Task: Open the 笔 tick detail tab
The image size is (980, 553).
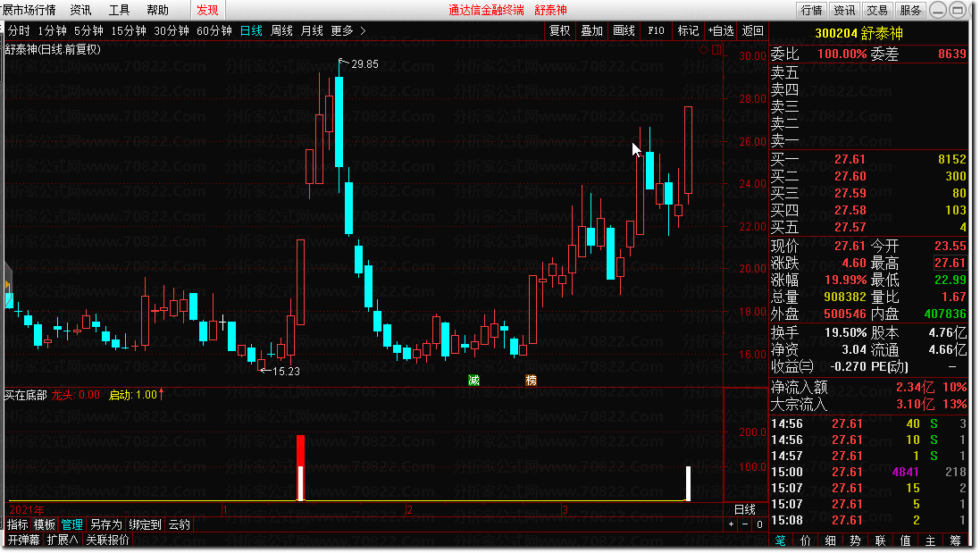Action: click(x=781, y=540)
